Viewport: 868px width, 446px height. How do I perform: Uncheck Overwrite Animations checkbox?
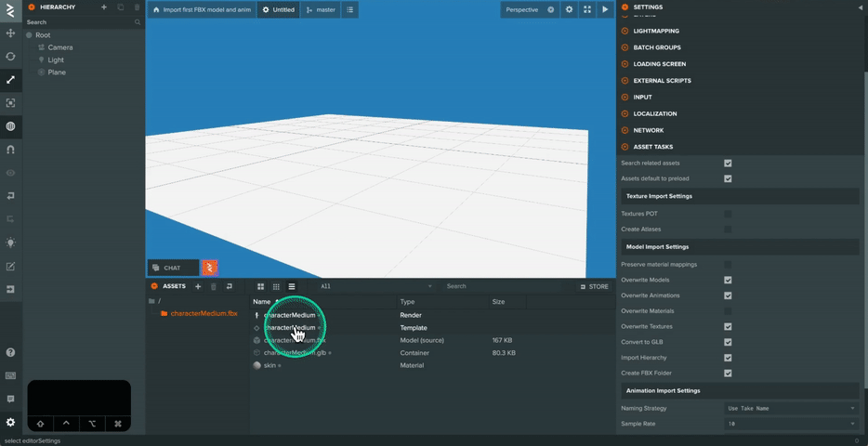[728, 295]
